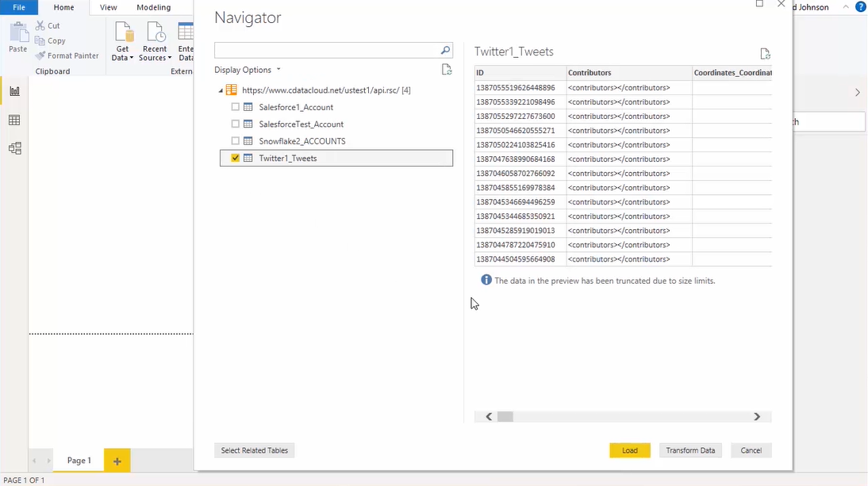Select the Format Painter tool
This screenshot has width=868, height=486.
point(67,55)
